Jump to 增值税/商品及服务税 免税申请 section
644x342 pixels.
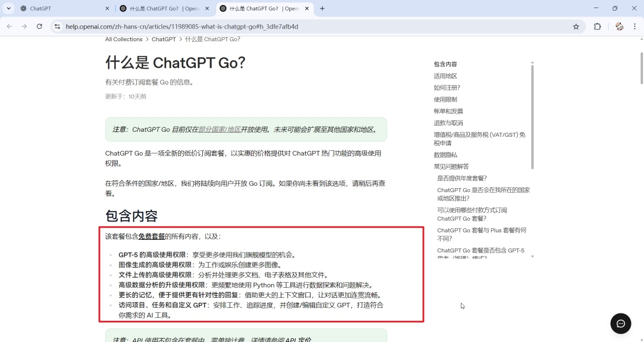click(x=479, y=139)
